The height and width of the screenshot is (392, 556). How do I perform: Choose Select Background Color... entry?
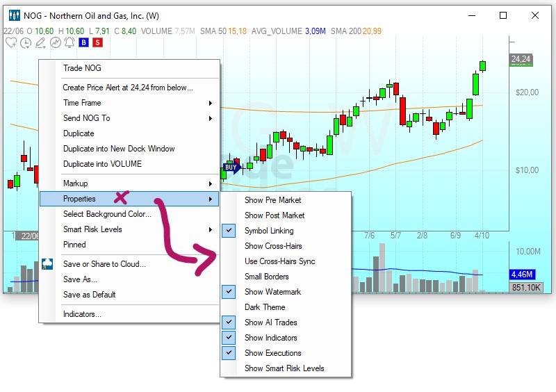[107, 214]
